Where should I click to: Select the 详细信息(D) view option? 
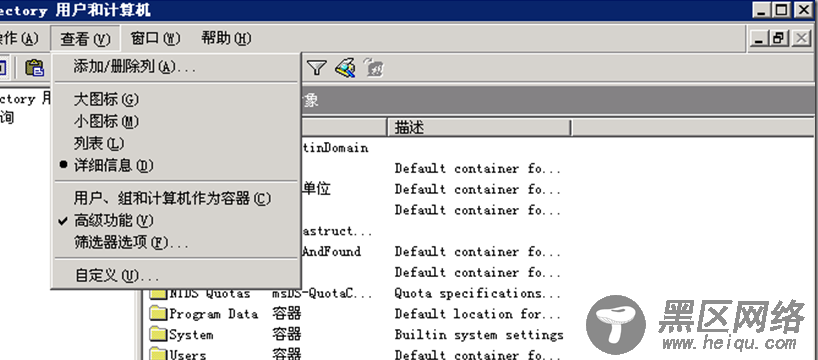tap(176, 165)
